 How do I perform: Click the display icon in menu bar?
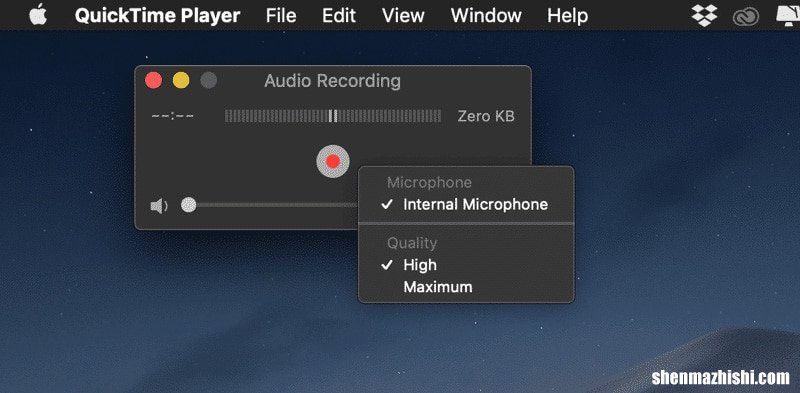(788, 16)
